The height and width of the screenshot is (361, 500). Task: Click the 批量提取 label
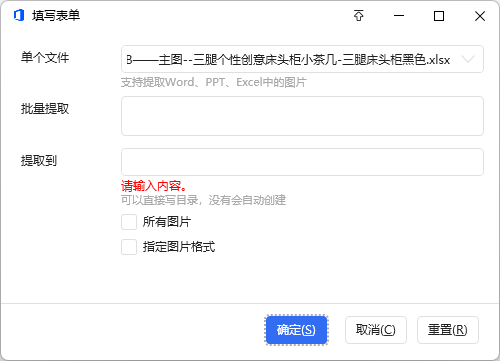pos(45,109)
